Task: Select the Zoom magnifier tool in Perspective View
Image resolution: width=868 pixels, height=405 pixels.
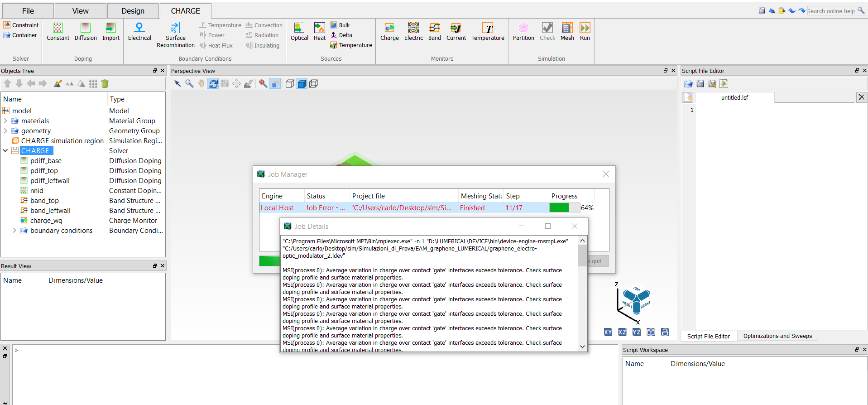Action: (x=189, y=83)
